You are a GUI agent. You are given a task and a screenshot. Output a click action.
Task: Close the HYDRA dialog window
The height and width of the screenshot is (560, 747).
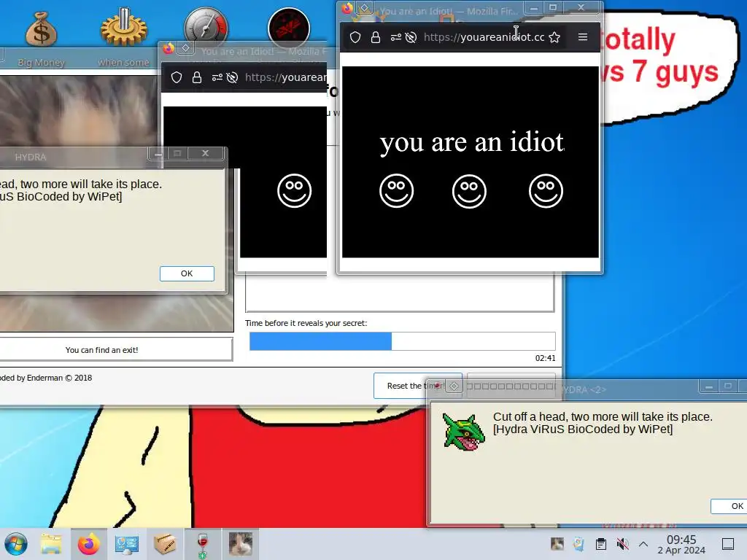205,153
